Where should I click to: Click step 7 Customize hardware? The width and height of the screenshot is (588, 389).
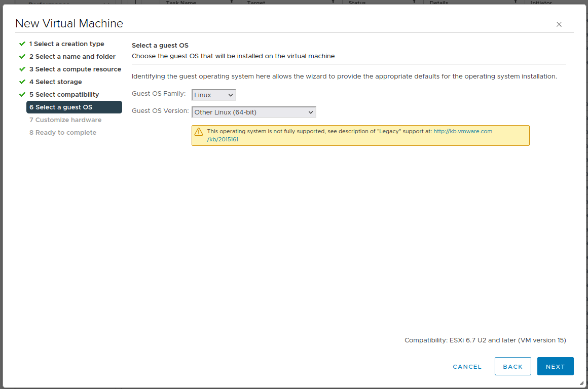[65, 120]
